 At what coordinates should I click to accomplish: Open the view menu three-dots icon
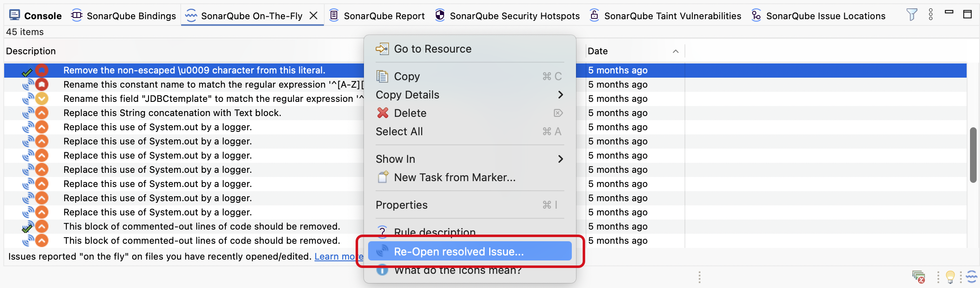pos(930,15)
